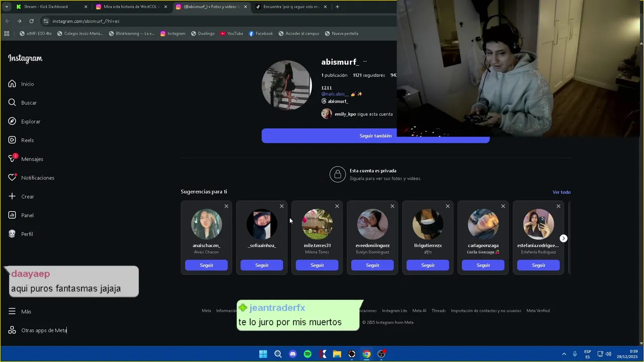Follow estefania.rodrigue with Seguir
644x362 pixels.
point(538,265)
